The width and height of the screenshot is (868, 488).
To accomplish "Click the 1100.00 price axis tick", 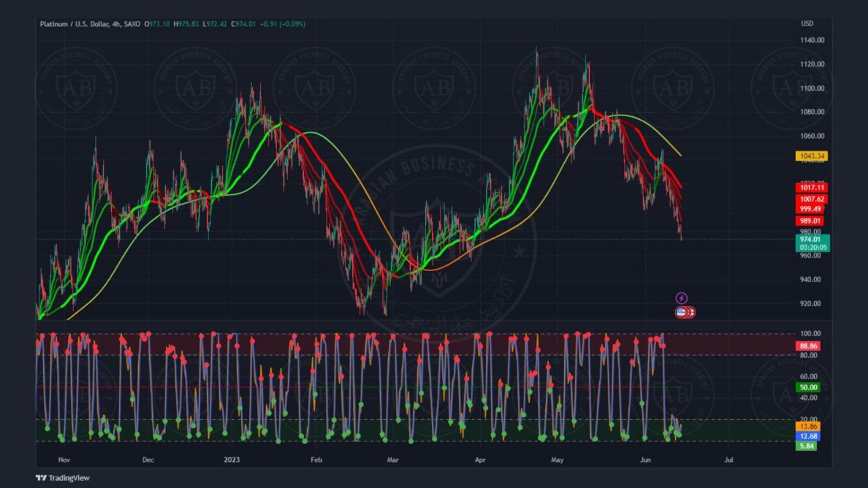I will coord(812,88).
